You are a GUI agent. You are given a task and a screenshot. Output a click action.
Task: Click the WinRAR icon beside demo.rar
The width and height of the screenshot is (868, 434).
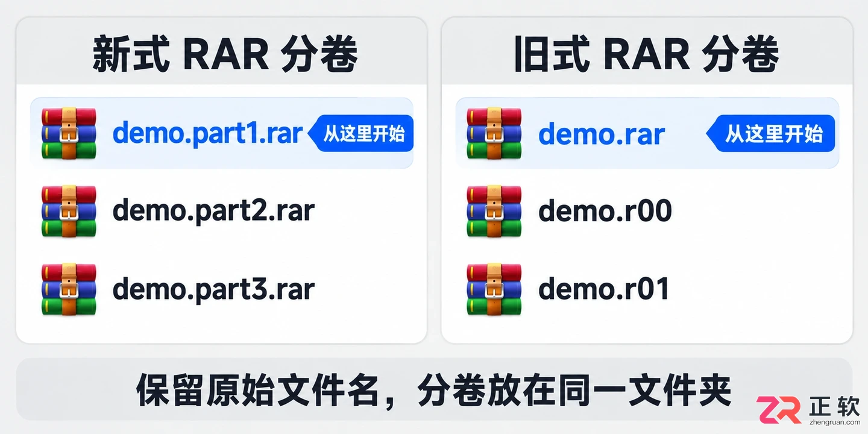click(x=494, y=133)
